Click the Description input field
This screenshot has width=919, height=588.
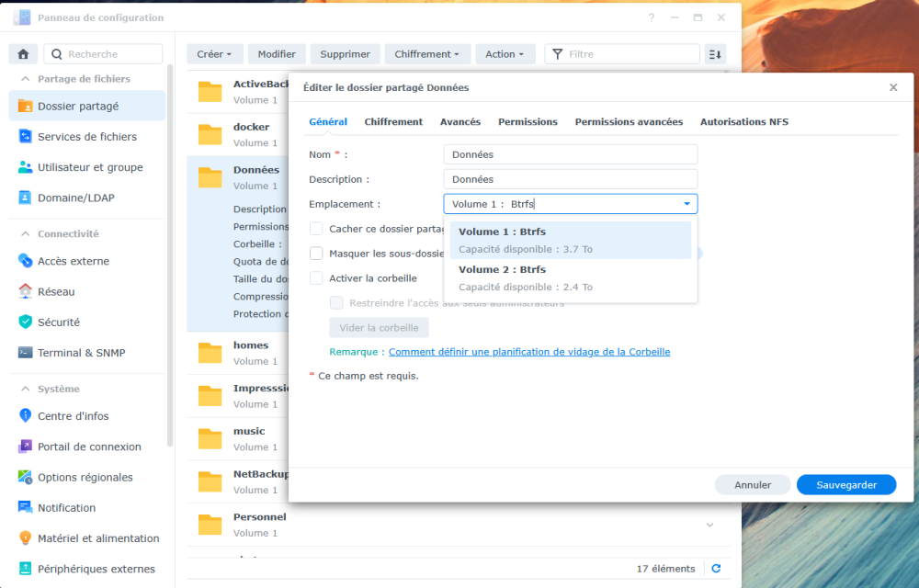click(570, 179)
